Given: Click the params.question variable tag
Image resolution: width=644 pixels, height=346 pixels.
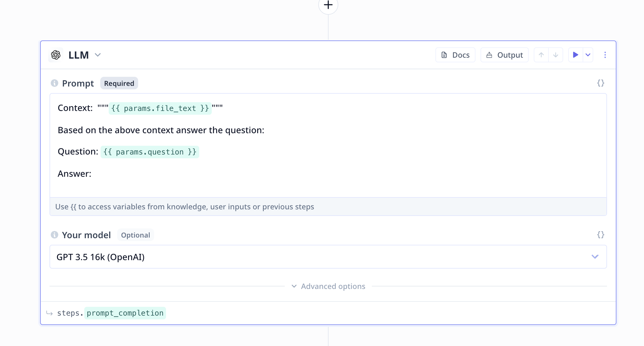Looking at the screenshot, I should [x=150, y=152].
